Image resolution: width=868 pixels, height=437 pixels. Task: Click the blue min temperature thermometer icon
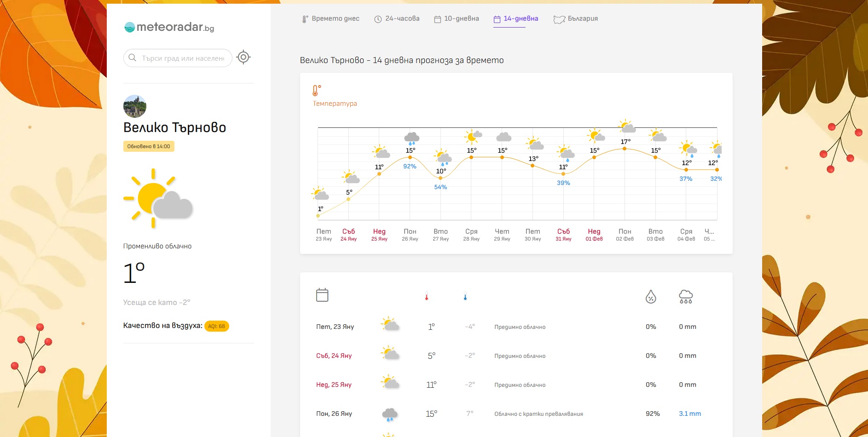coord(465,297)
